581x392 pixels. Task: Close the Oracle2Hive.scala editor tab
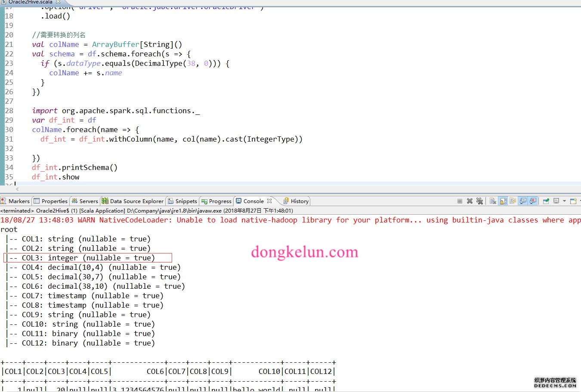(58, 2)
